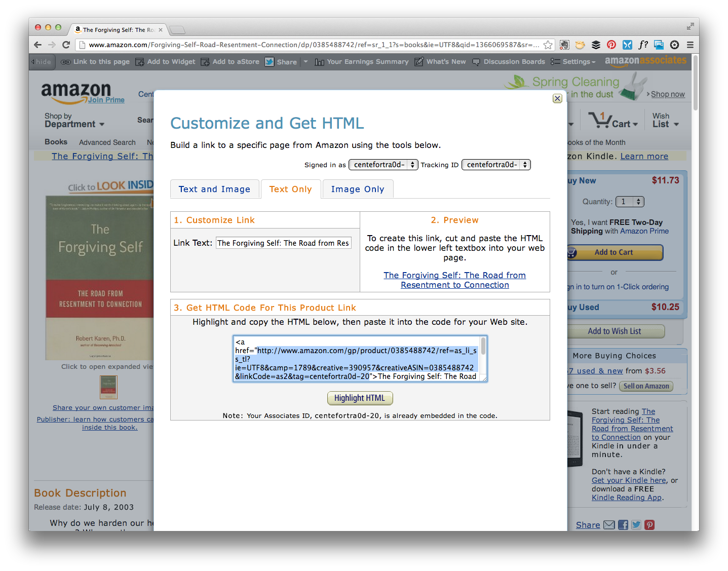
Task: Click the blue picture gallery extension icon
Action: [x=659, y=45]
